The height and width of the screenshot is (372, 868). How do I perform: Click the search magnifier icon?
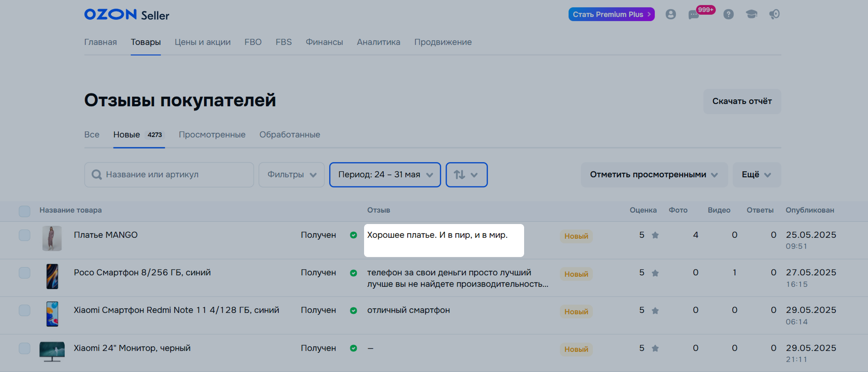point(97,175)
